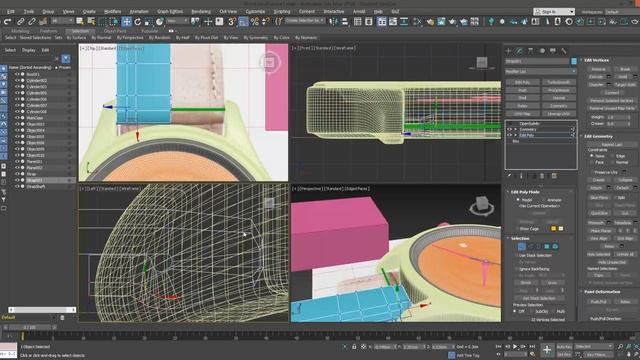
Task: Open the Modifier List dropdown
Action: pyautogui.click(x=541, y=71)
